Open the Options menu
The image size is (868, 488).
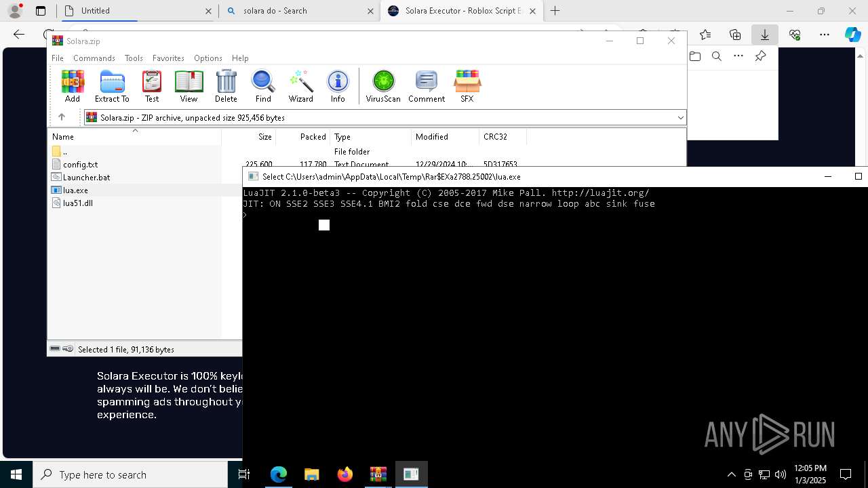(x=208, y=58)
